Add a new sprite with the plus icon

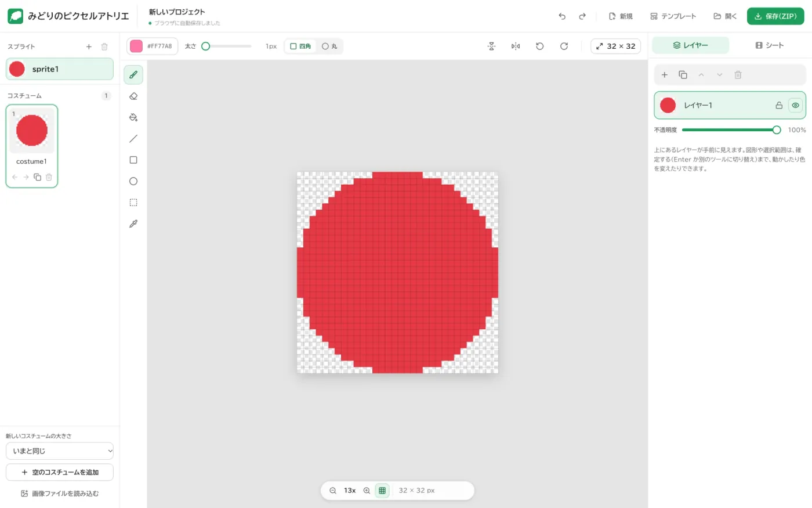click(89, 46)
